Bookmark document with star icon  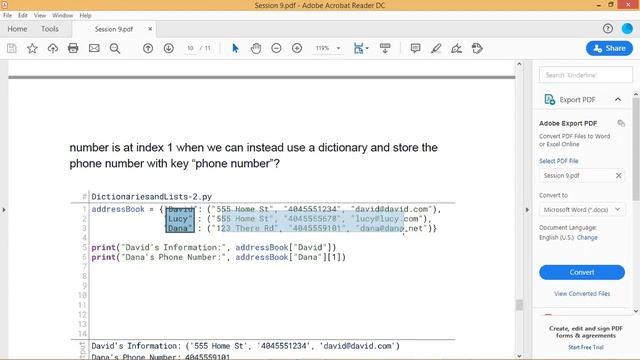pyautogui.click(x=32, y=48)
